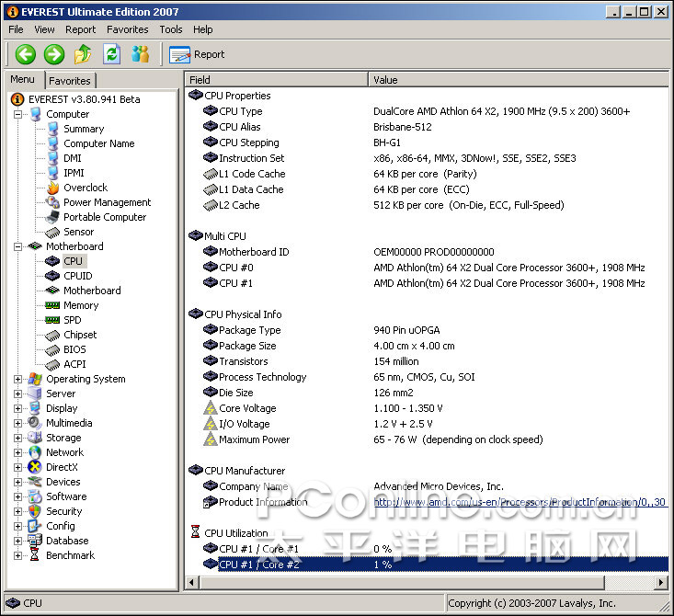Click the green Back arrow toolbar icon
The height and width of the screenshot is (616, 674).
click(x=25, y=54)
